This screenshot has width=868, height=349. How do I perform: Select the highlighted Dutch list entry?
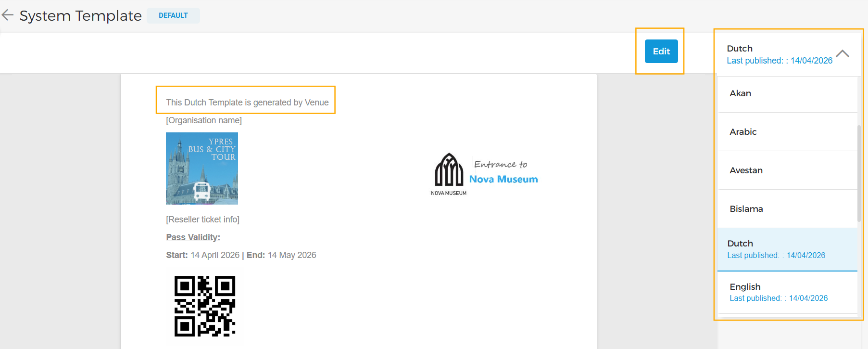click(x=776, y=249)
